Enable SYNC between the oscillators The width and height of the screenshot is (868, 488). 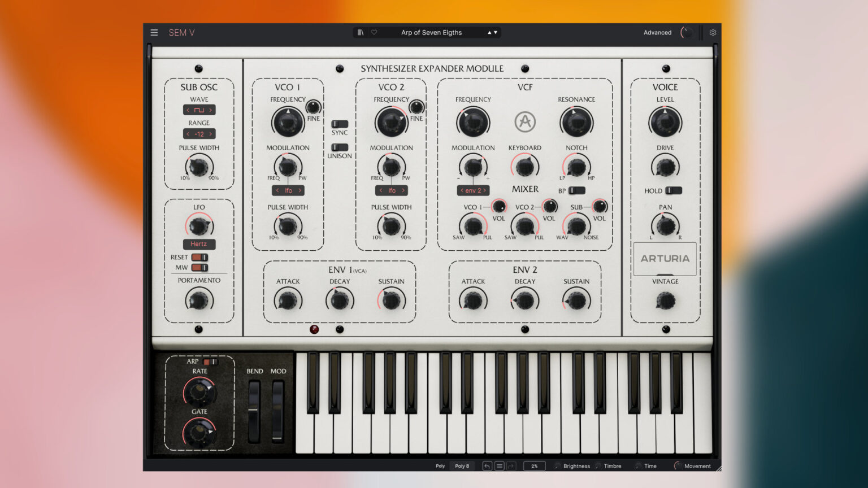point(339,123)
